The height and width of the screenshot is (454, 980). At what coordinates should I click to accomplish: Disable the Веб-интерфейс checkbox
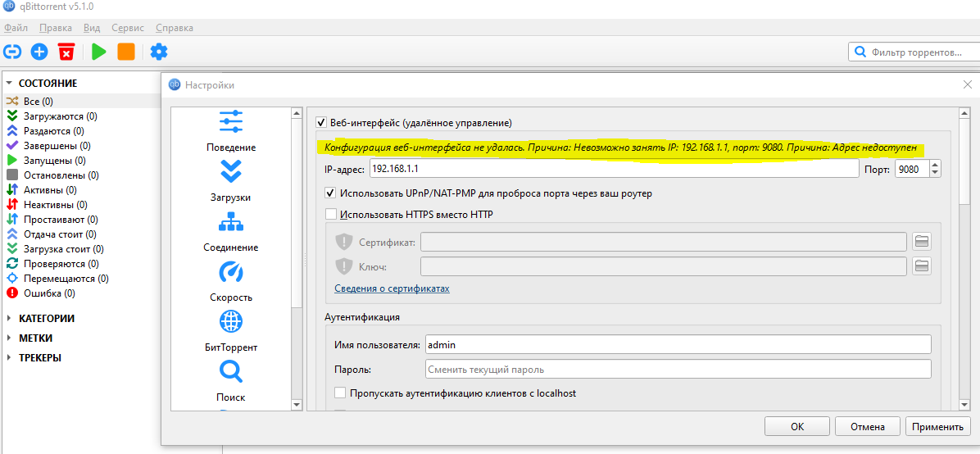(321, 123)
